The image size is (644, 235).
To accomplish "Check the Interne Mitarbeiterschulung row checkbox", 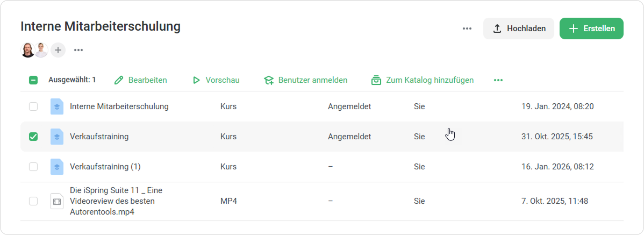I will click(33, 106).
